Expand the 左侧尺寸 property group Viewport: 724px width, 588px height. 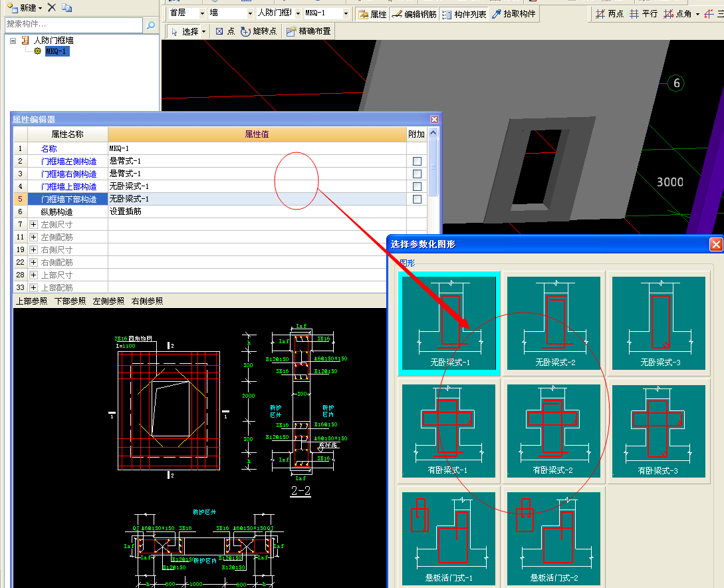coord(33,224)
